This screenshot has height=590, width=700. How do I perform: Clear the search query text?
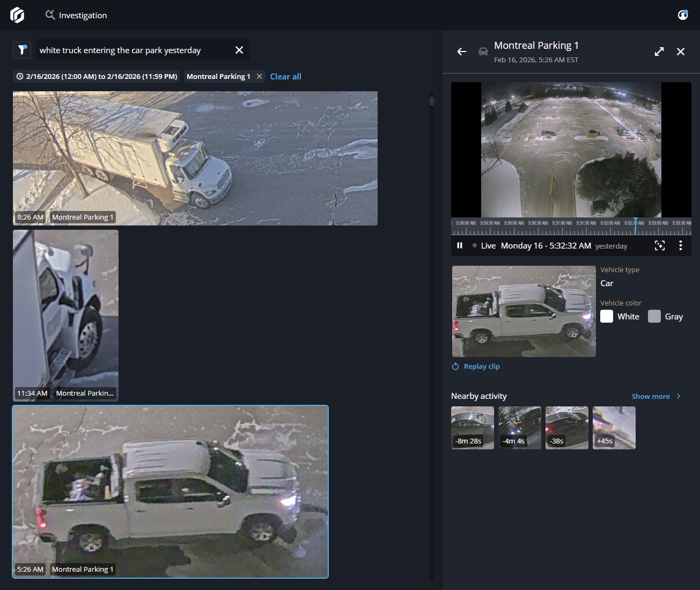[239, 50]
